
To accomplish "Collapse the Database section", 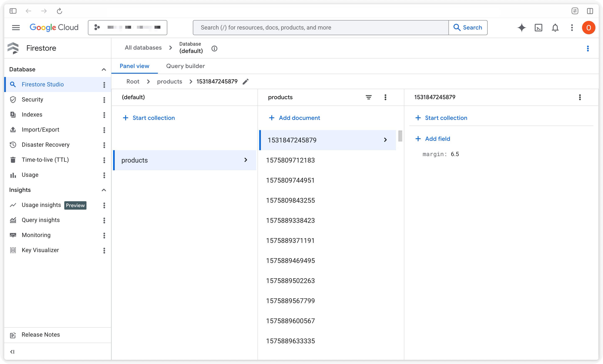I will [104, 70].
